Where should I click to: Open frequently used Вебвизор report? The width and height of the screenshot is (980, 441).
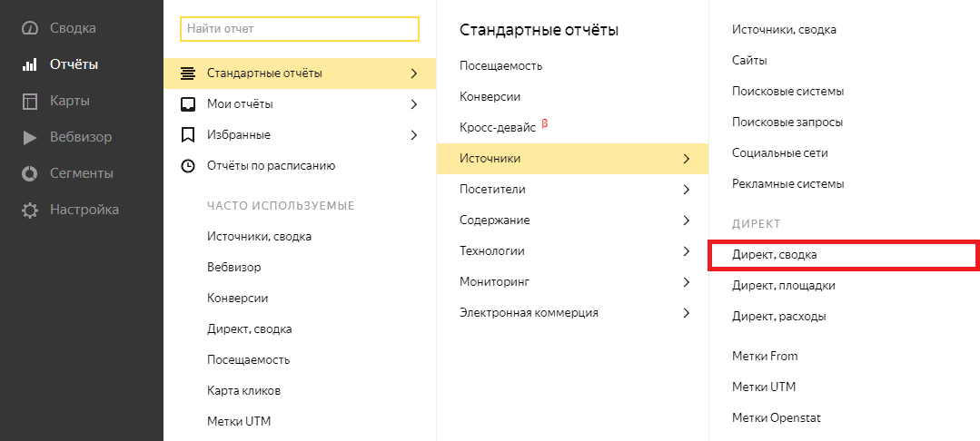[x=233, y=268]
